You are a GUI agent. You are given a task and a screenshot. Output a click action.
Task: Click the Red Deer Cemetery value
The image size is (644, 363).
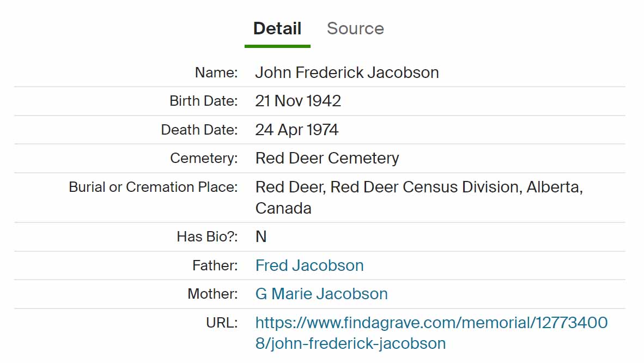327,158
